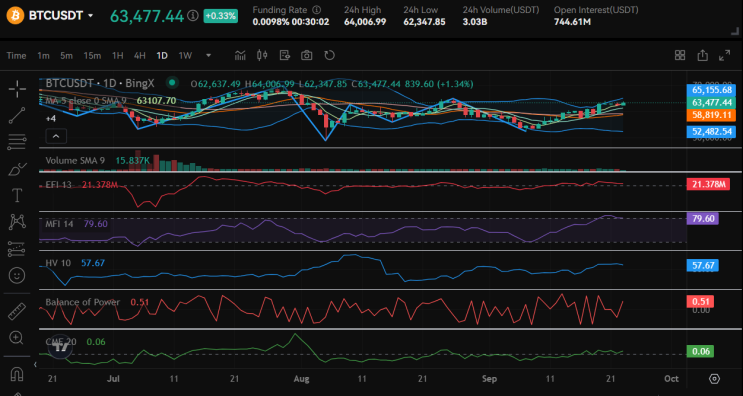Click the 0.06 CMF value label

(x=700, y=351)
